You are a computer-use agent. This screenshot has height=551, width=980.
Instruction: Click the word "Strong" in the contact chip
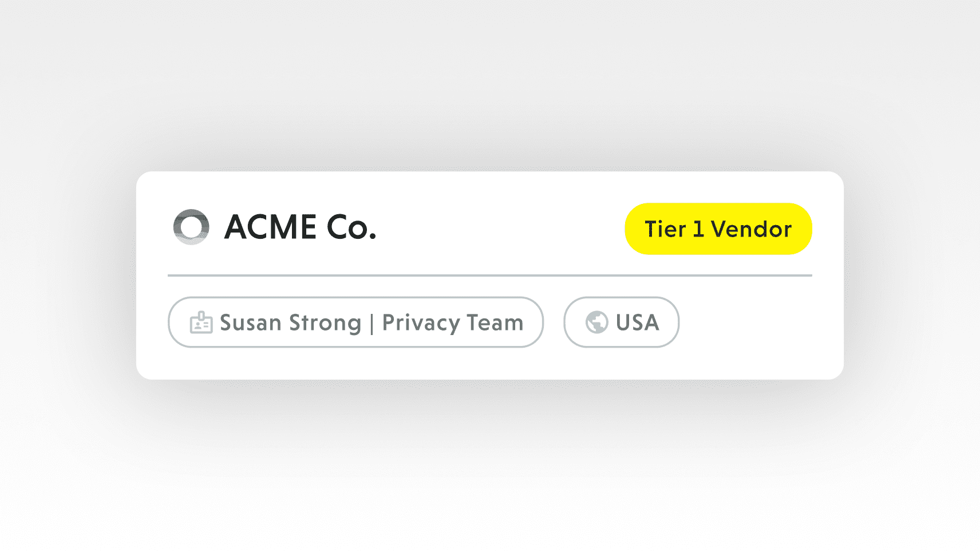pyautogui.click(x=325, y=323)
